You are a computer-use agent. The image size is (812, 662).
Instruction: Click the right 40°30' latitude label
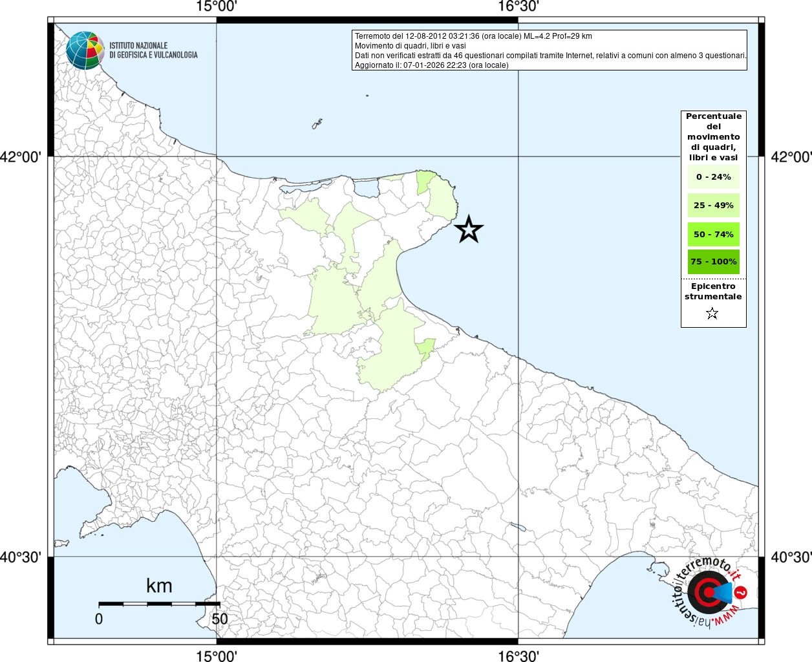[x=791, y=557]
